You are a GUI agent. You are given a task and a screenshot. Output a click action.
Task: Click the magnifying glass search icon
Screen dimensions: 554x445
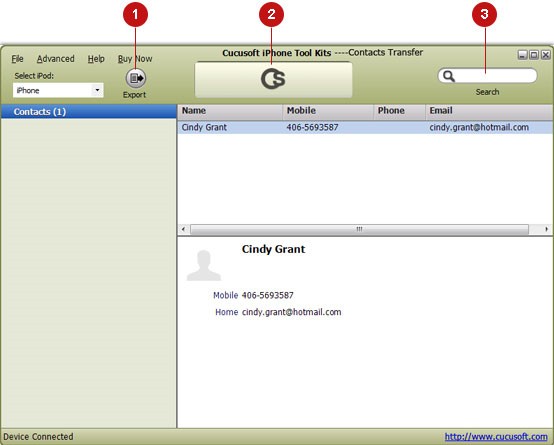(449, 76)
